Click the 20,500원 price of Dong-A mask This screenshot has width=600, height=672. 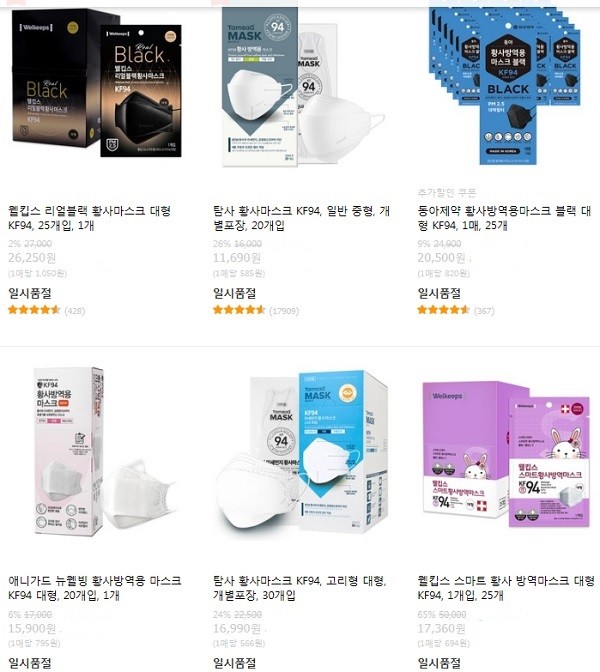point(442,258)
